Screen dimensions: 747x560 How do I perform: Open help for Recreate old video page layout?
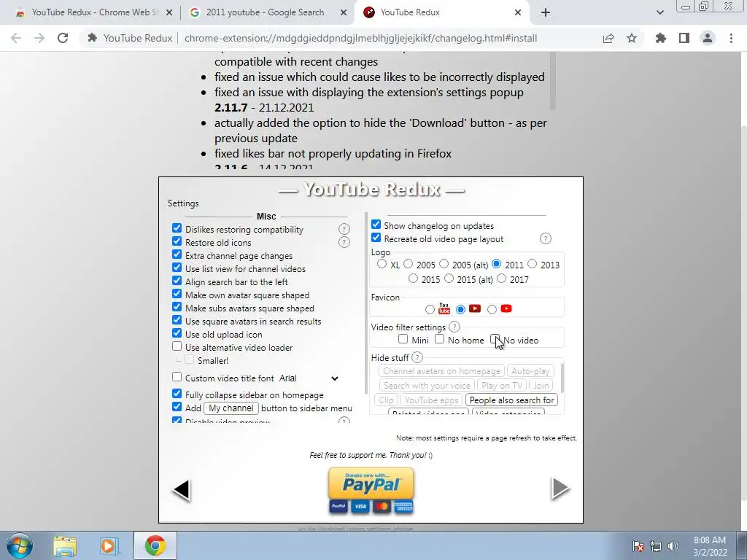point(546,238)
